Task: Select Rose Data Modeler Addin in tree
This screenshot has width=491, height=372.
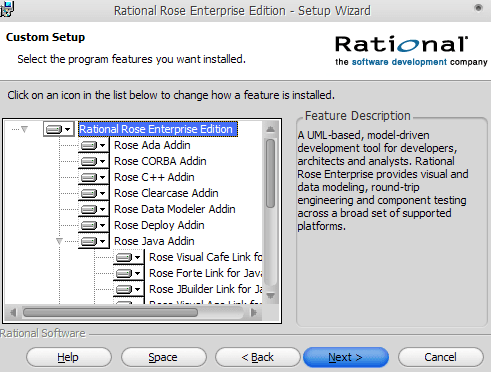Action: (x=175, y=209)
